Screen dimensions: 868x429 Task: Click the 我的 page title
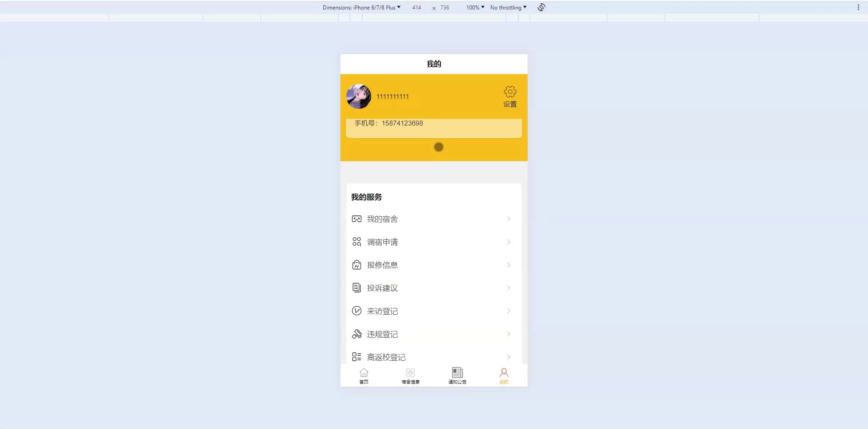[x=434, y=64]
